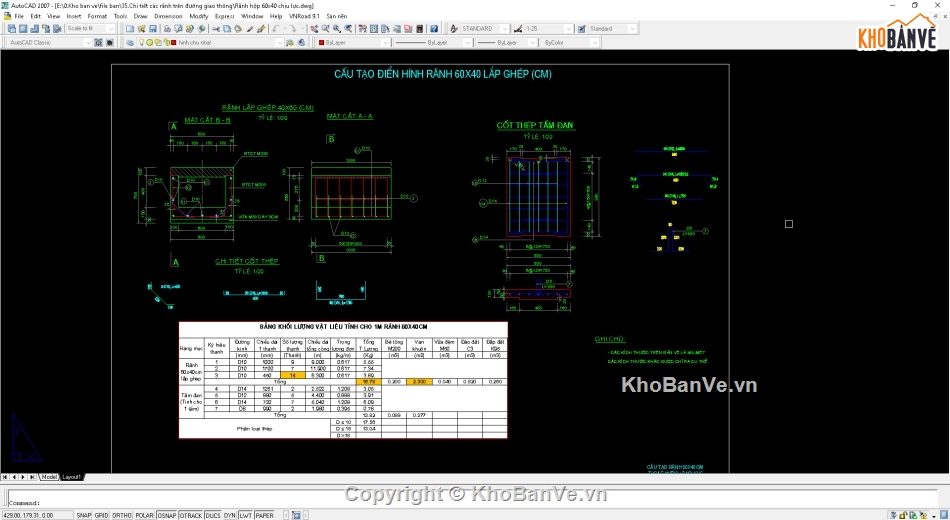Click the Plot Preview icon
Screen dimensions: 950x520
point(178,28)
